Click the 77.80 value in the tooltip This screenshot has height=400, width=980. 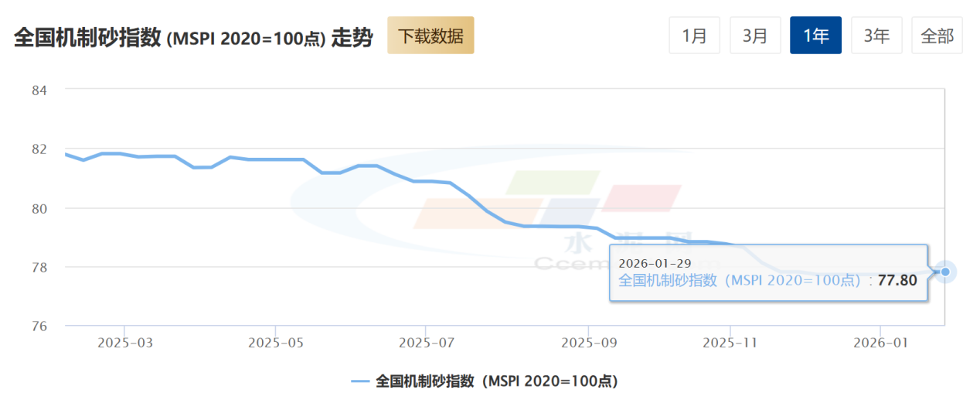[x=897, y=280]
